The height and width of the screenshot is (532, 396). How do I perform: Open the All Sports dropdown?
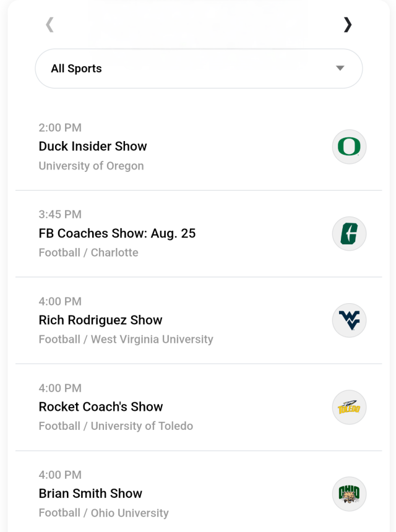click(198, 69)
